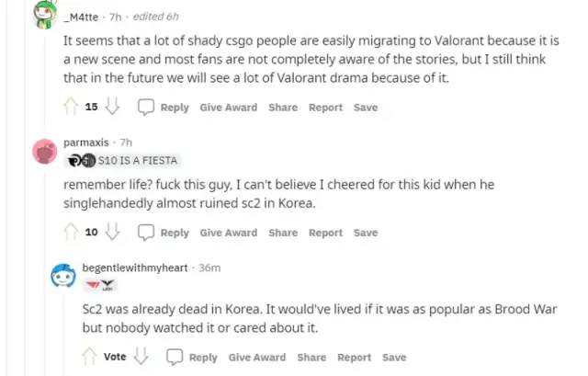Downvote _M4tte's comment with 15 points
The width and height of the screenshot is (588, 376).
112,107
